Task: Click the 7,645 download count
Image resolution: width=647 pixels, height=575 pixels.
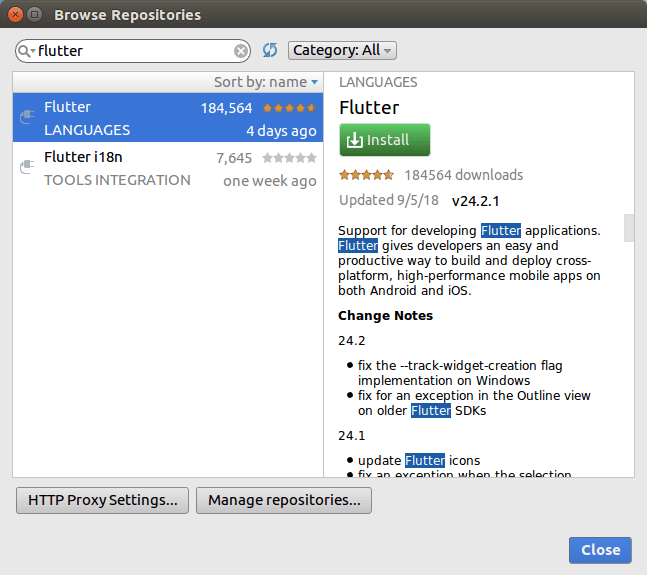Action: (234, 158)
